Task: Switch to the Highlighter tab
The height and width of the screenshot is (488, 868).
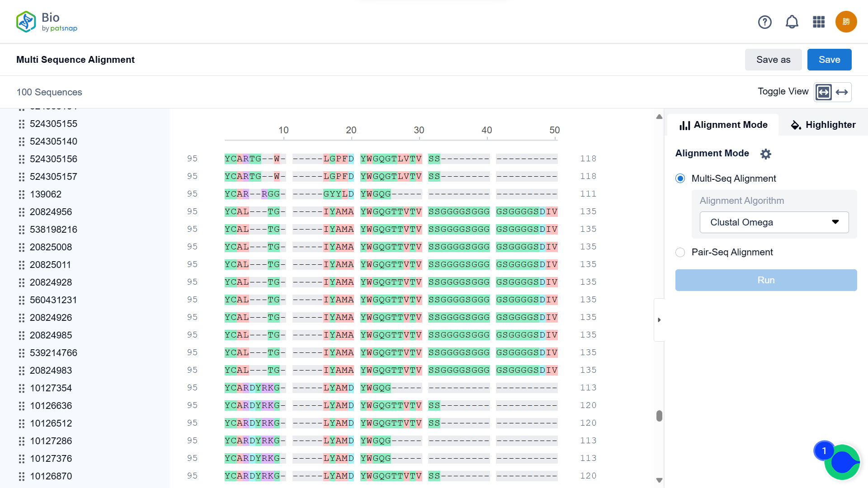Action: [823, 125]
